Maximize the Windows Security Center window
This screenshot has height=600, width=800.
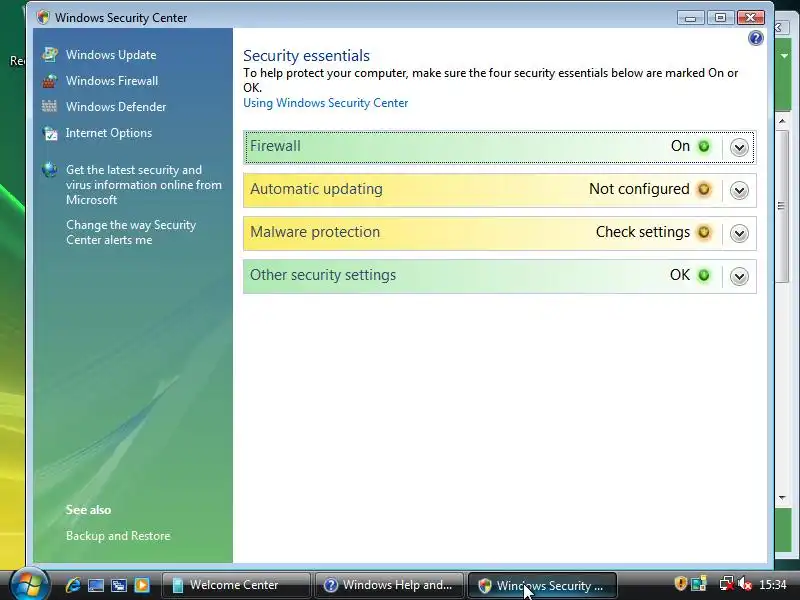click(x=720, y=18)
